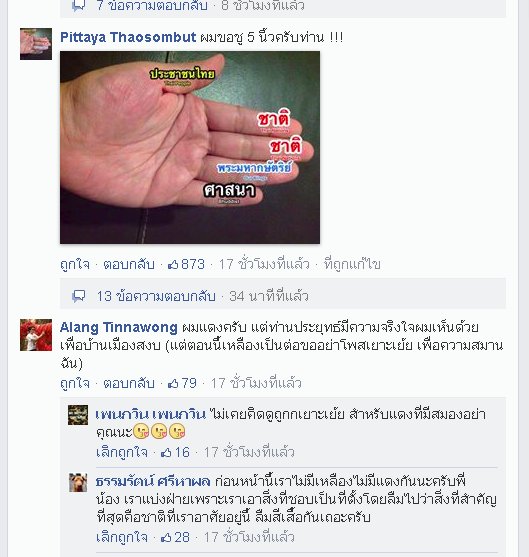Click the ที่ถูกแก้ไข edited link
This screenshot has height=557, width=529.
coord(352,264)
